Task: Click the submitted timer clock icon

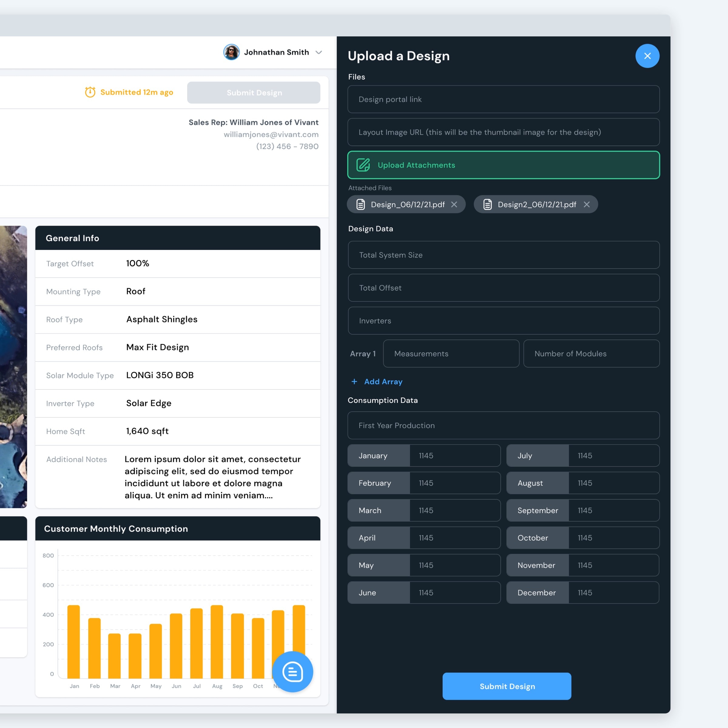Action: click(90, 92)
